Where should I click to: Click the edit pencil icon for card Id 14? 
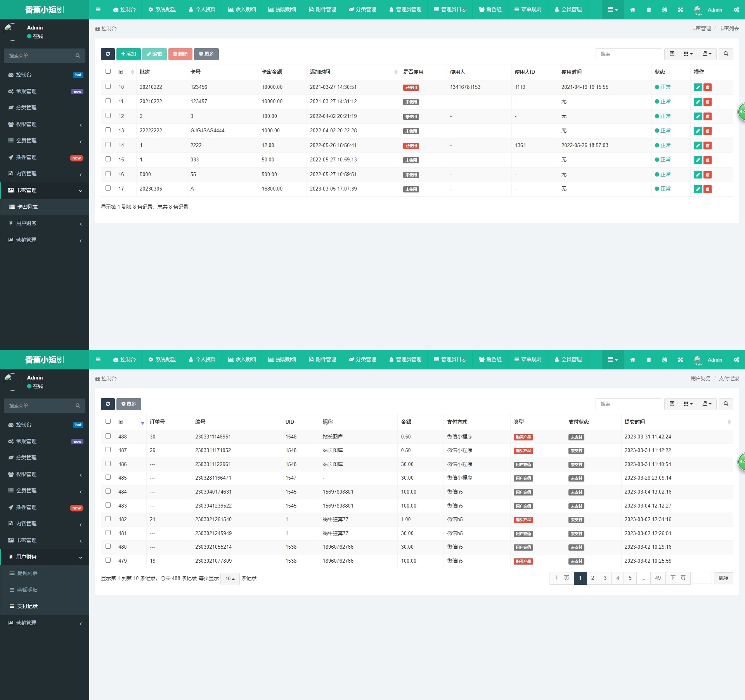pyautogui.click(x=698, y=146)
